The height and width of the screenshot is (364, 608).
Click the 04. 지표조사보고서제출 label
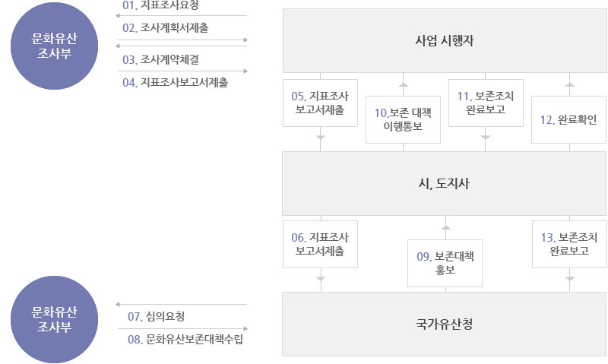[176, 83]
